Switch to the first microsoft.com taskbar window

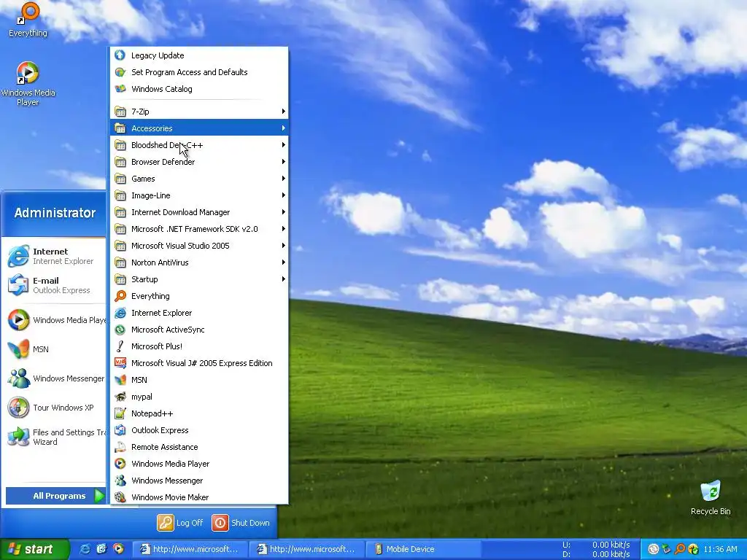click(190, 549)
